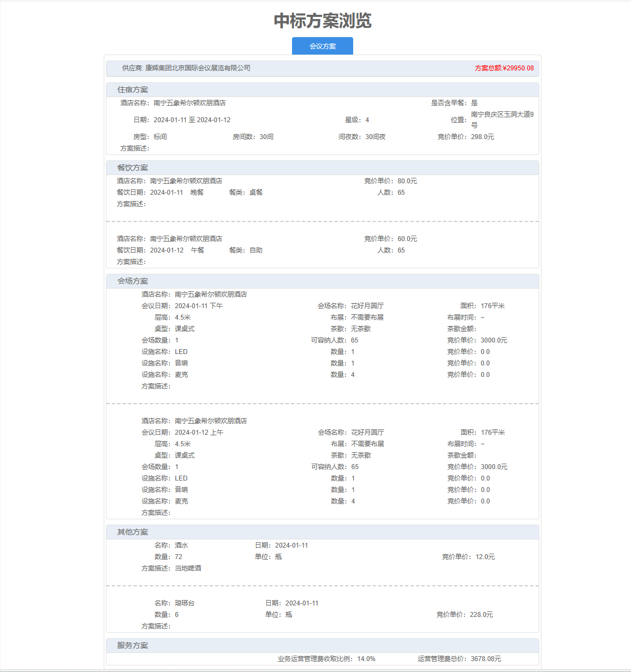Click the 住宿方案 section header
The width and height of the screenshot is (631, 672).
coord(133,89)
